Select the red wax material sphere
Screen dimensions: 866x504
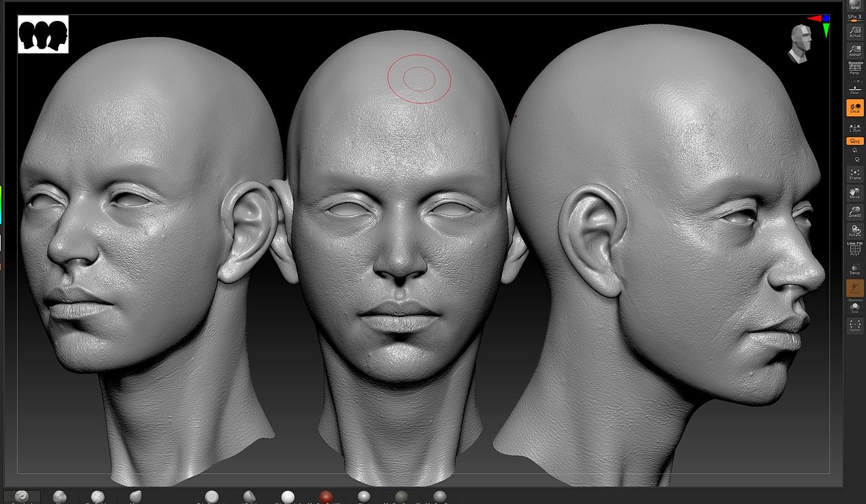pos(326,497)
